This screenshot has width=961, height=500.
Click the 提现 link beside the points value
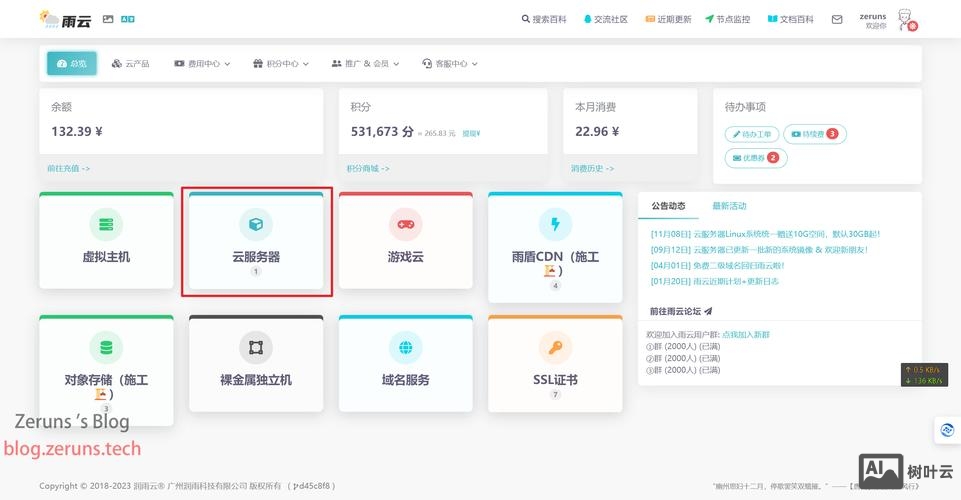471,133
